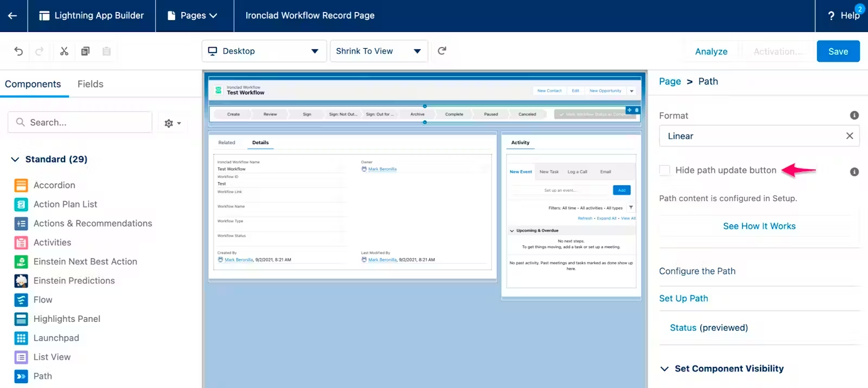Click the back arrow icon
The height and width of the screenshot is (388, 868).
point(12,16)
